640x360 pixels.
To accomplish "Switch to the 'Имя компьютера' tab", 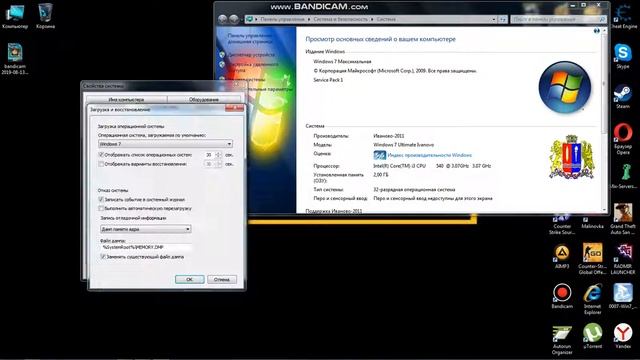I will [126, 99].
